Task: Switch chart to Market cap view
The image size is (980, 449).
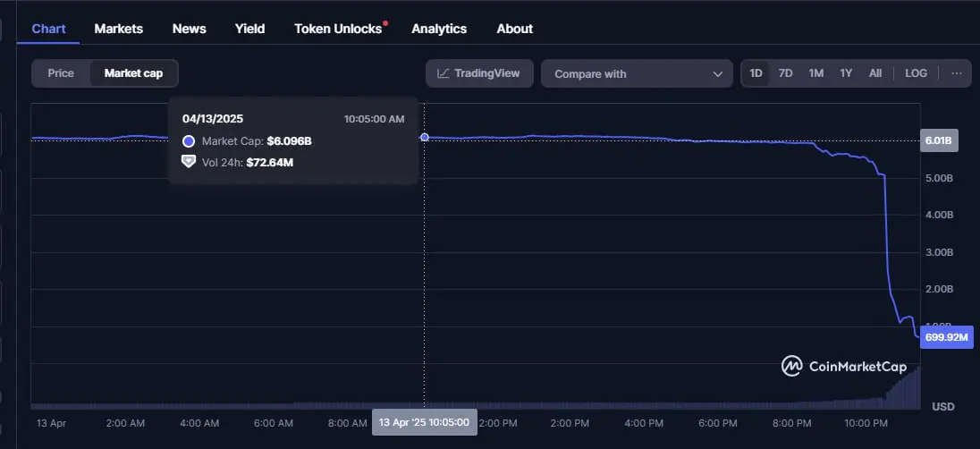Action: [133, 73]
